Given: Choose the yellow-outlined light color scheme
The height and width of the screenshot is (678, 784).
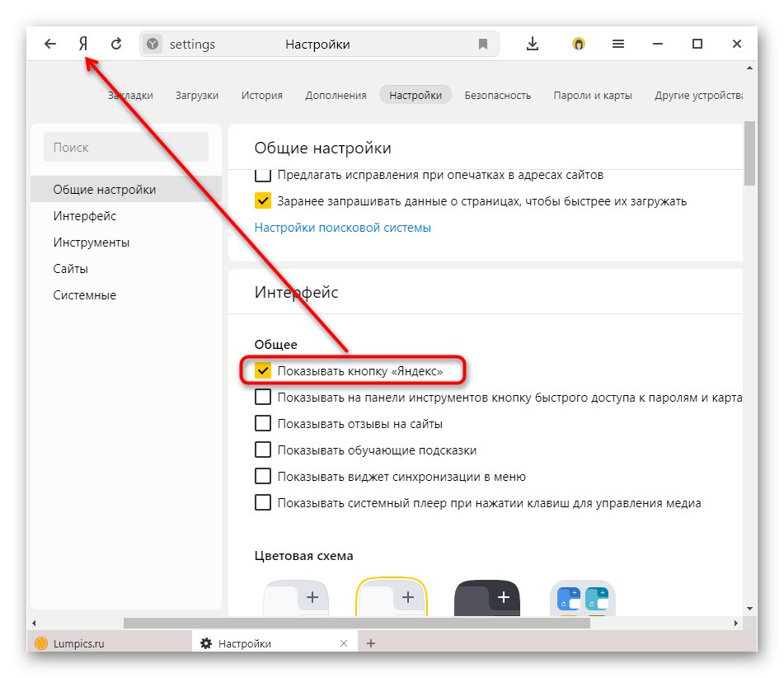Looking at the screenshot, I should pyautogui.click(x=392, y=597).
